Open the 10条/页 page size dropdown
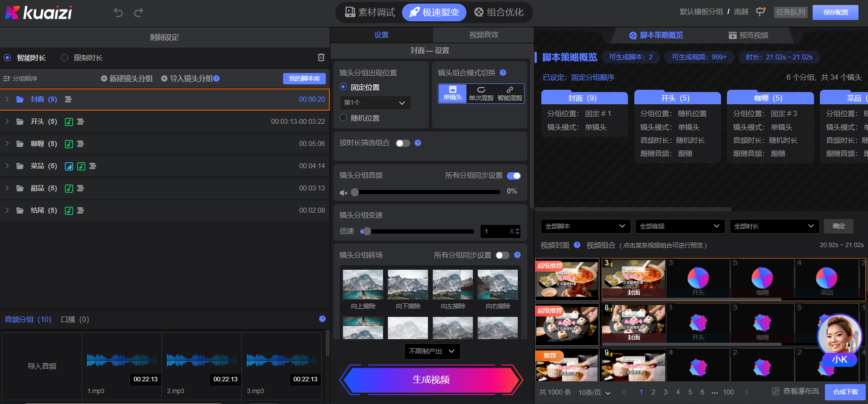 pos(594,392)
